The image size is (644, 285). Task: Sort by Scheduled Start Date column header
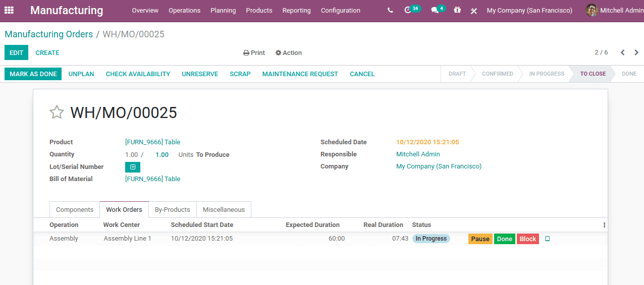coord(202,225)
